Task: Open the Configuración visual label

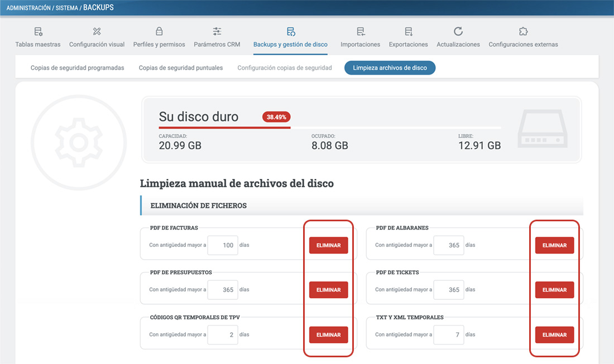Action: coord(97,45)
